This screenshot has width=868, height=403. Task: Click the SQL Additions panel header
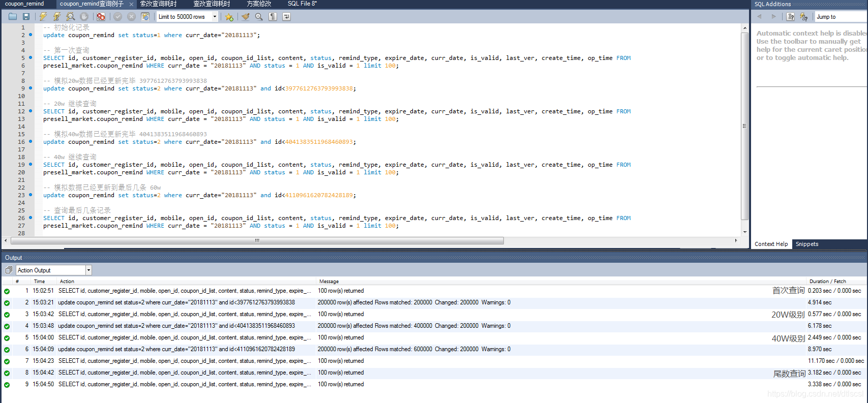(772, 4)
